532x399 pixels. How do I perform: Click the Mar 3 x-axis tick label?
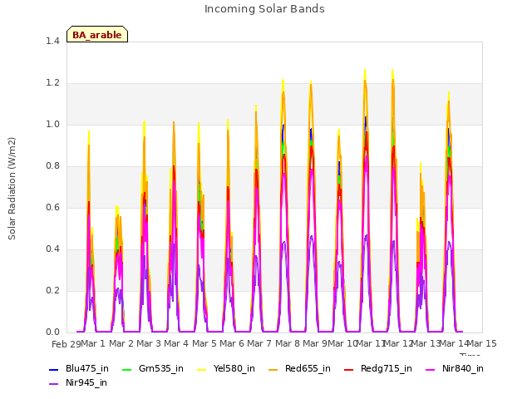pos(149,343)
